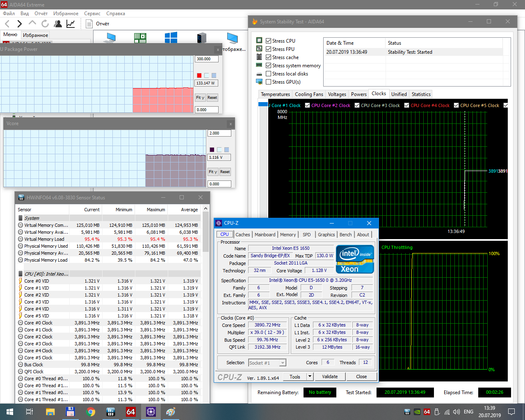Click the Refresh icon in AIDA64 toolbar
This screenshot has width=525, height=420.
[45, 24]
